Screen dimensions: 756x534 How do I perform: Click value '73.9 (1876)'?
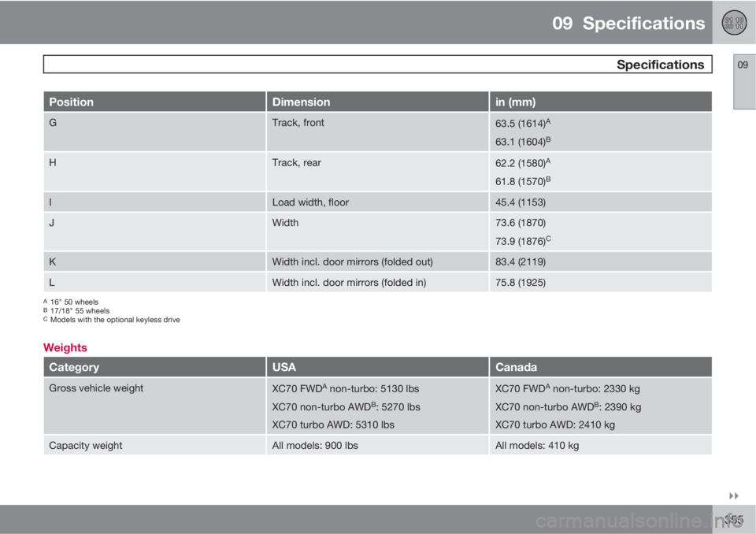click(x=523, y=241)
